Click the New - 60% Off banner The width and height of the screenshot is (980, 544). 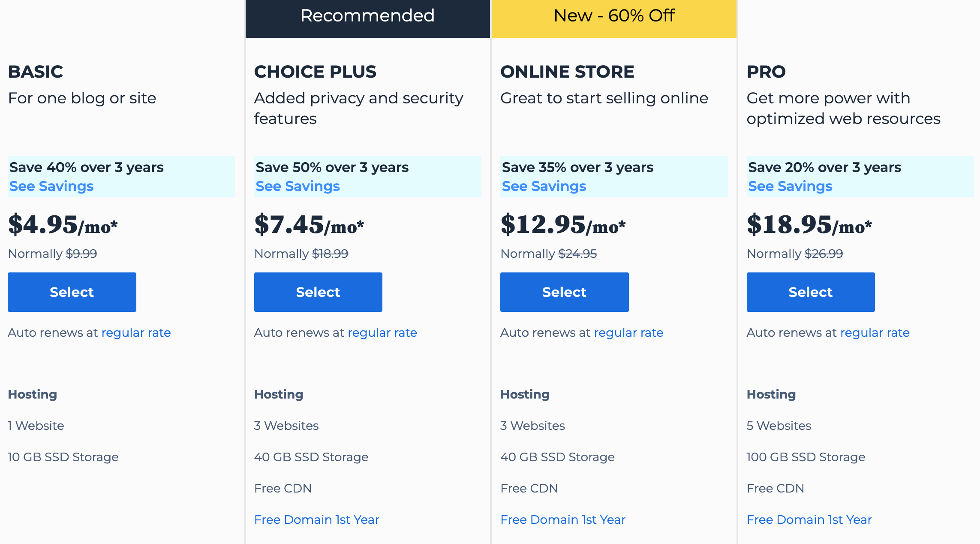[614, 18]
